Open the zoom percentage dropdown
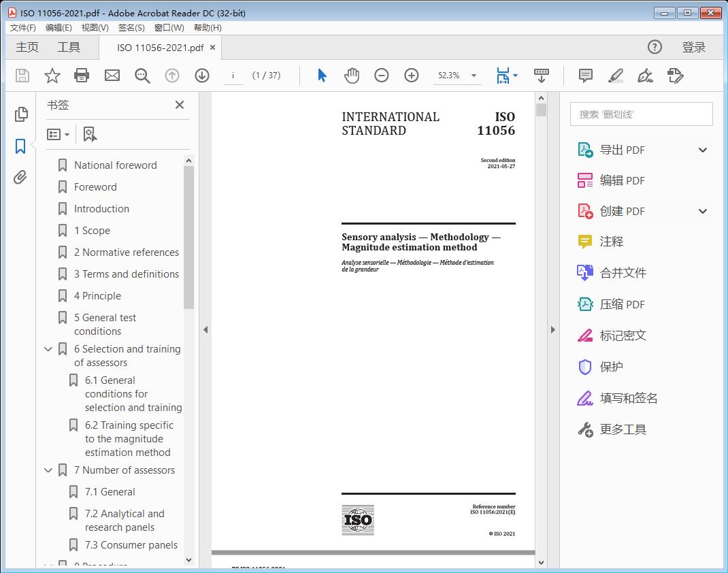This screenshot has width=728, height=573. [x=474, y=76]
